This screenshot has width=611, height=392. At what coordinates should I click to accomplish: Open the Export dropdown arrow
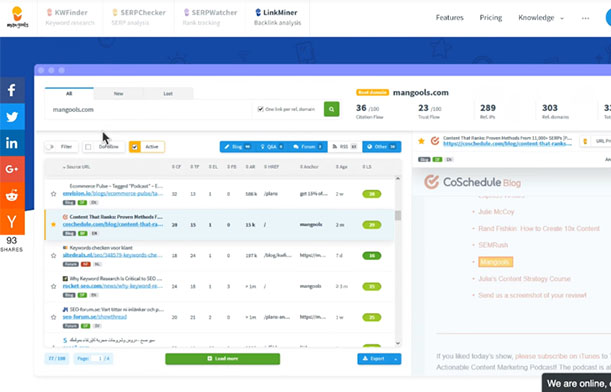[396, 359]
